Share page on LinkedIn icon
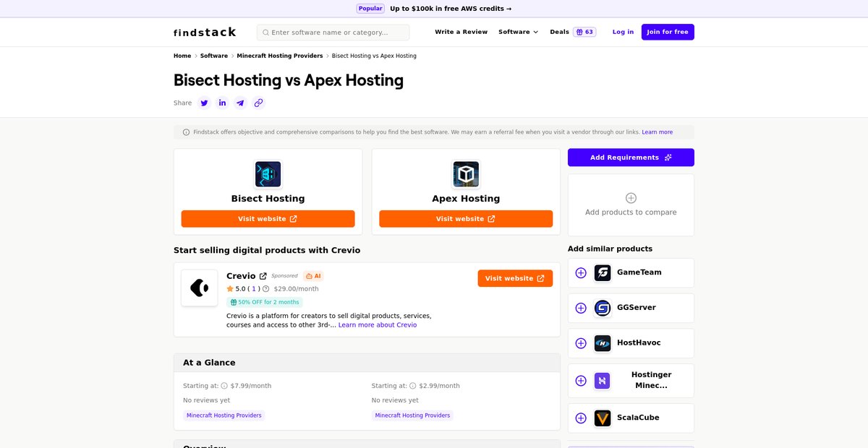Viewport: 868px width, 448px height. (222, 103)
